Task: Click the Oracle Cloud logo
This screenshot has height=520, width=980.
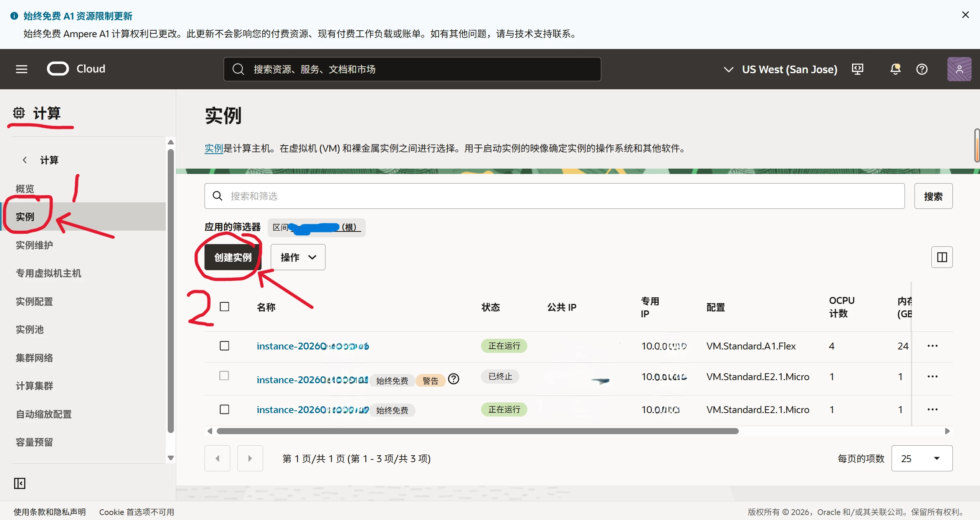Action: pos(76,69)
